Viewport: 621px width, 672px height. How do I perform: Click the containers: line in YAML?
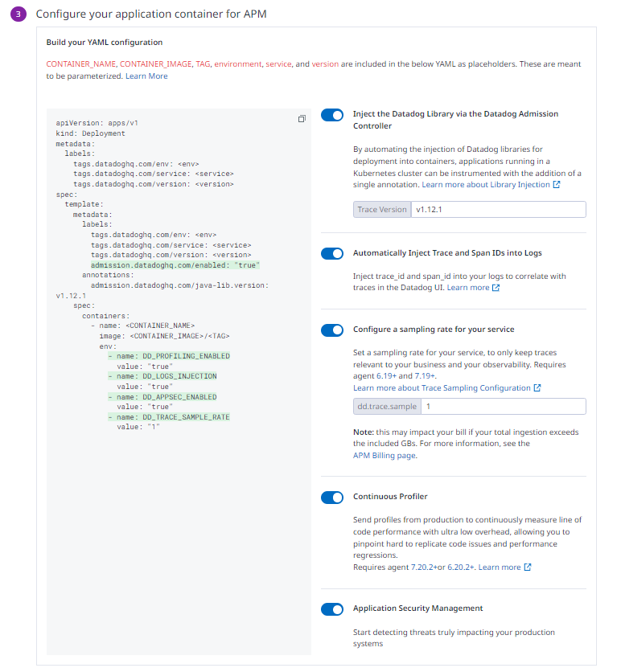(105, 316)
